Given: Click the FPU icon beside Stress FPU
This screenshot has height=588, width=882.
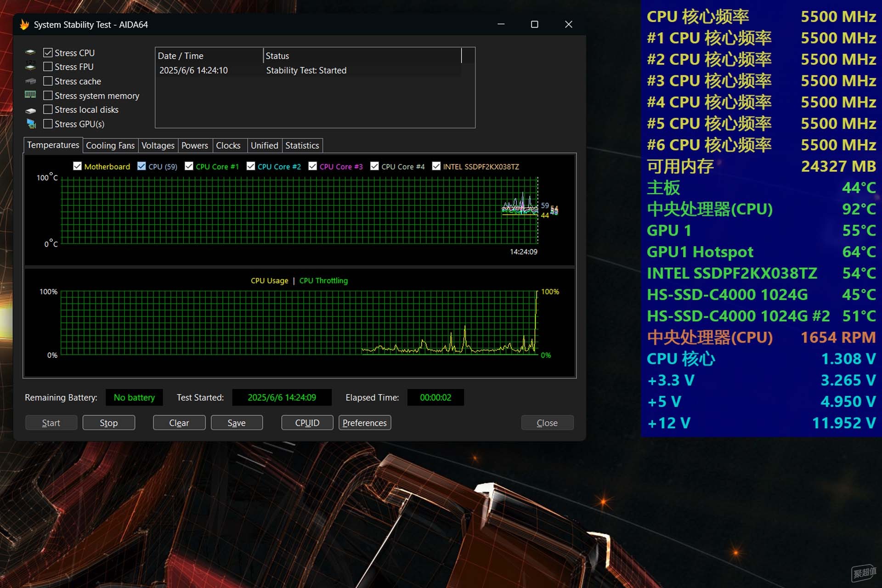Looking at the screenshot, I should (30, 67).
